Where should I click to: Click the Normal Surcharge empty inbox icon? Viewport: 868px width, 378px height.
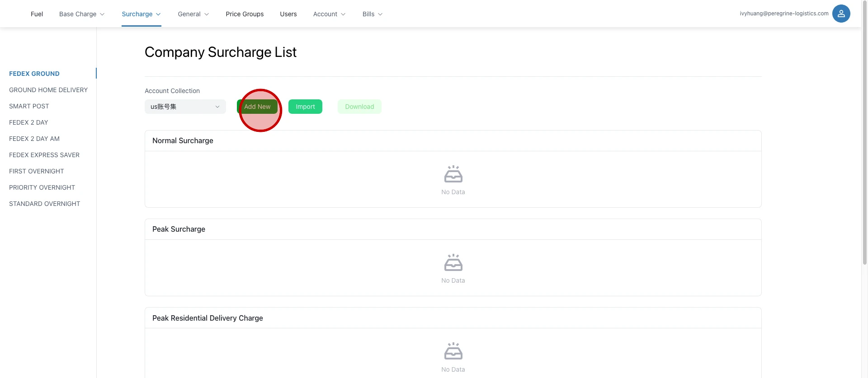pyautogui.click(x=453, y=174)
